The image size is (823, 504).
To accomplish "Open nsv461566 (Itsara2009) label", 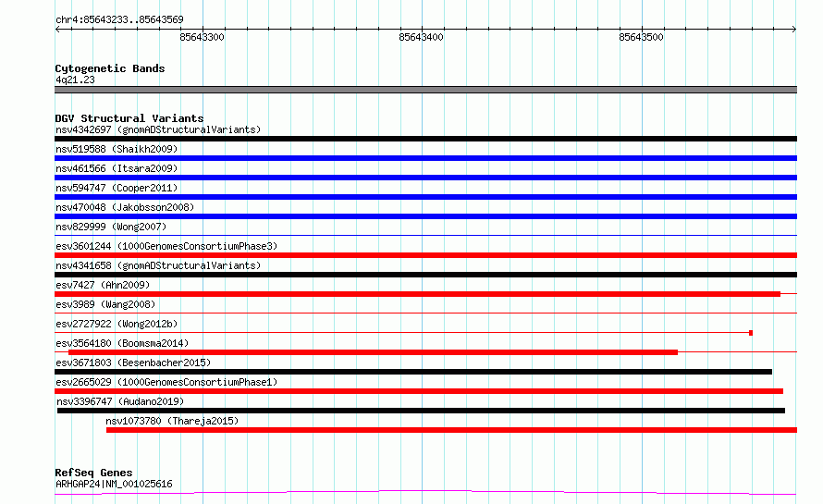I will pos(117,168).
